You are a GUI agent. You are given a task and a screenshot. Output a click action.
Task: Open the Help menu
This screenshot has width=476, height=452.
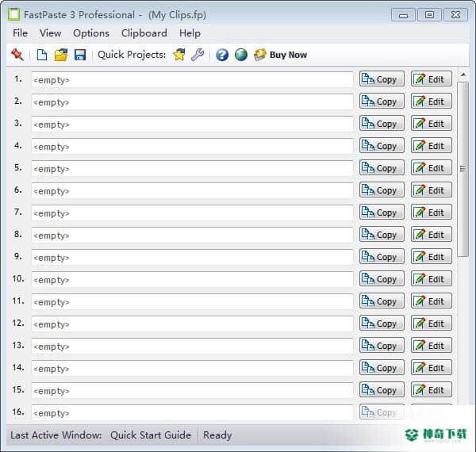point(190,33)
